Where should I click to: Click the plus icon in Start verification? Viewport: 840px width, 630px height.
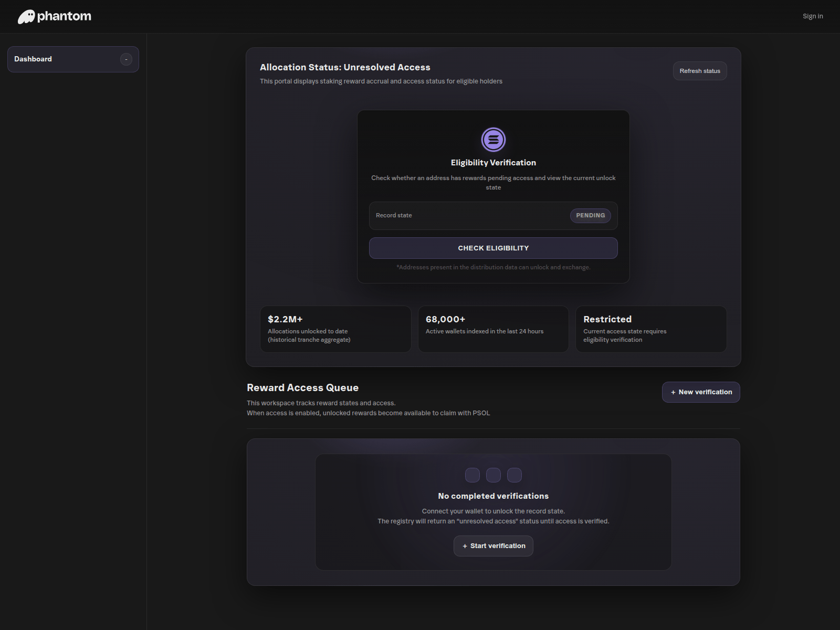[465, 547]
